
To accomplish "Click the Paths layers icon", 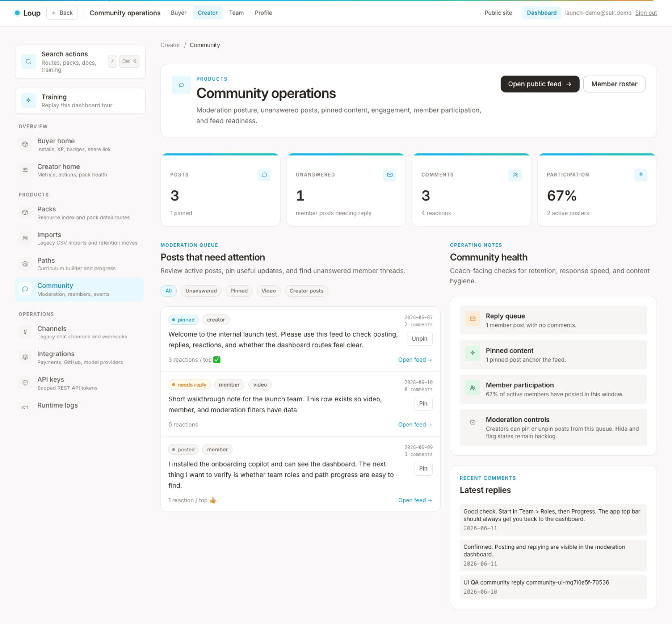I will pos(25,264).
